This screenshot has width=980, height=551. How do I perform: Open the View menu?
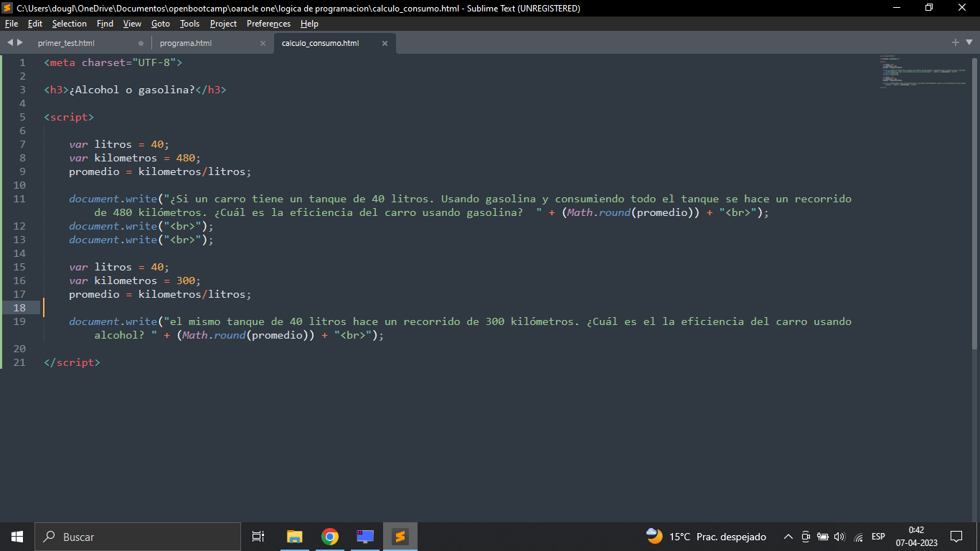pyautogui.click(x=132, y=24)
